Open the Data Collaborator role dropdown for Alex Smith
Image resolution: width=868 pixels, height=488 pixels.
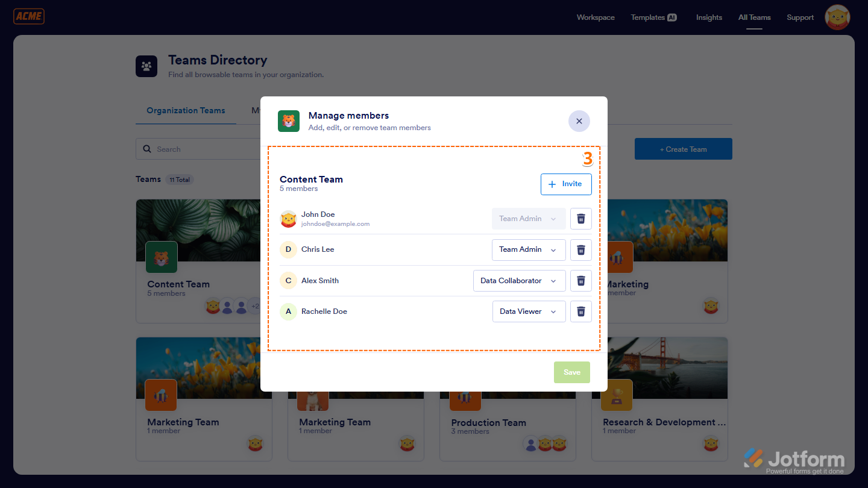pyautogui.click(x=519, y=280)
